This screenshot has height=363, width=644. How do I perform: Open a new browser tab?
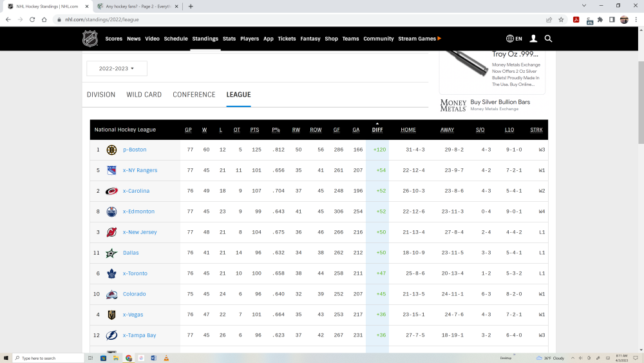(191, 6)
